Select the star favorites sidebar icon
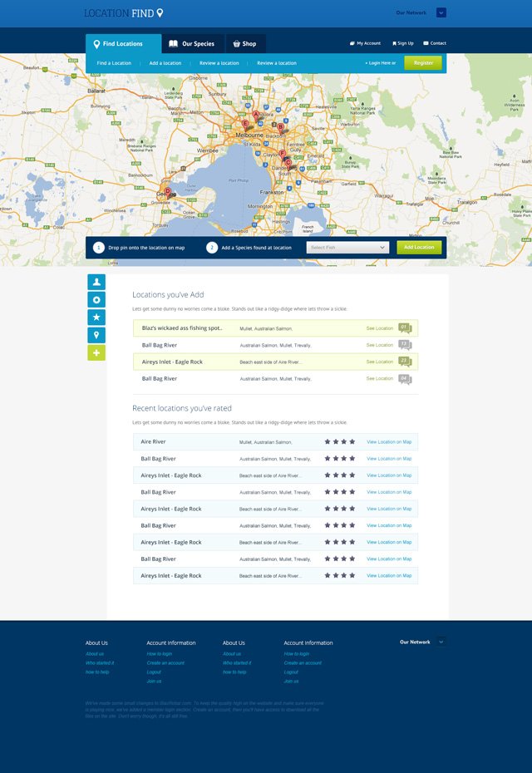Screen dimensions: 532x773 point(96,318)
